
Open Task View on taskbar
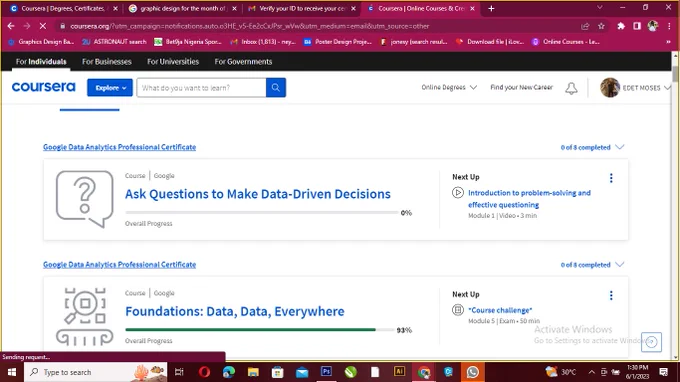tap(179, 372)
